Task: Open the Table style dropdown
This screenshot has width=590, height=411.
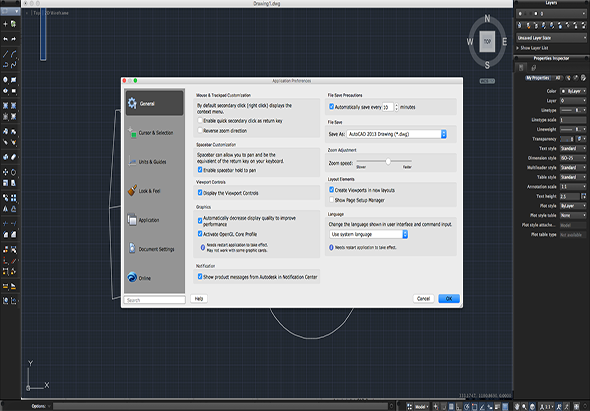Action: (x=573, y=177)
